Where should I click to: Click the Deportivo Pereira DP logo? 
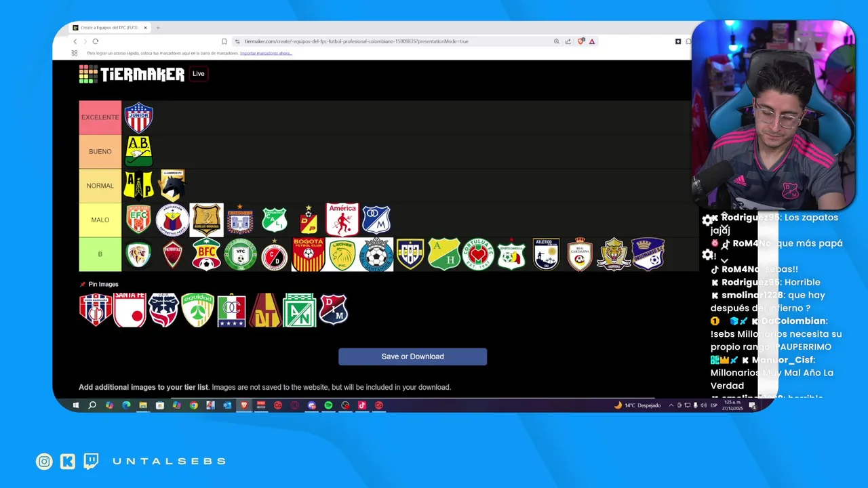pyautogui.click(x=309, y=220)
